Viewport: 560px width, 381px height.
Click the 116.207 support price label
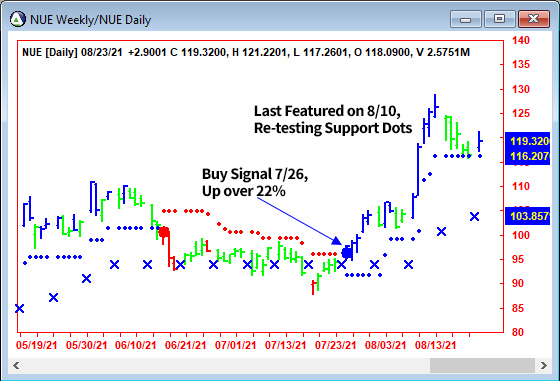(528, 156)
